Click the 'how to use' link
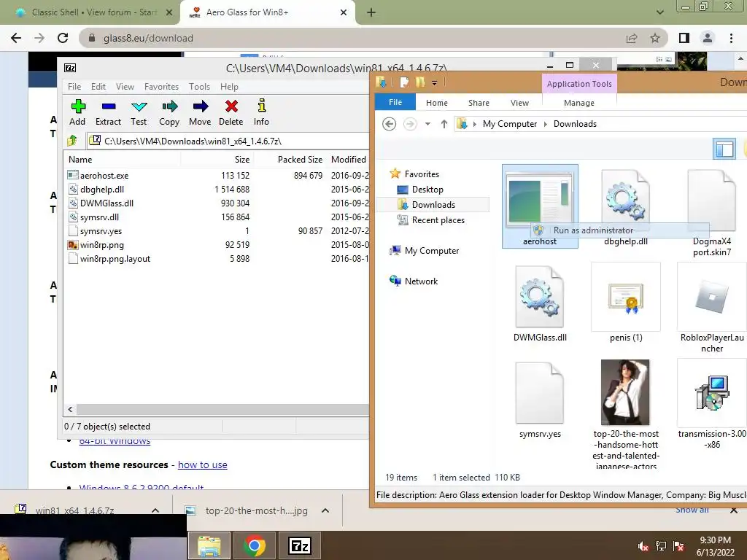 click(x=203, y=464)
